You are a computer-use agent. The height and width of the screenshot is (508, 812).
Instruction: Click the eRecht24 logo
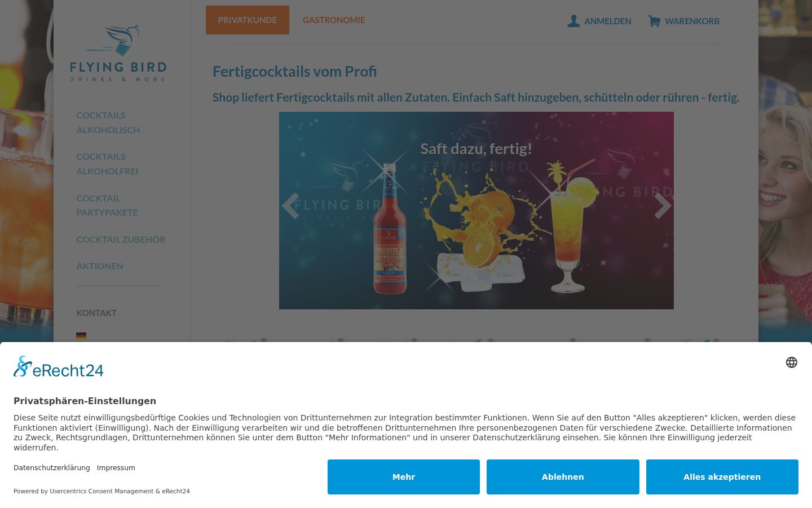tap(59, 367)
